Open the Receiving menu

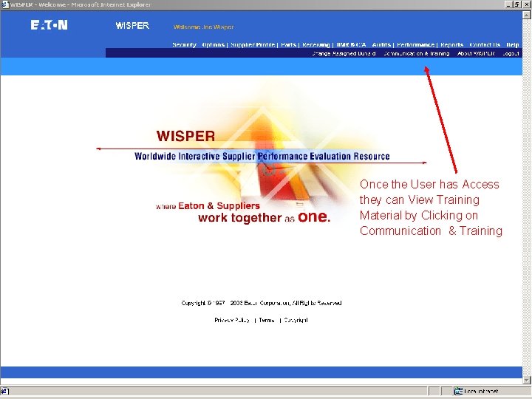316,45
